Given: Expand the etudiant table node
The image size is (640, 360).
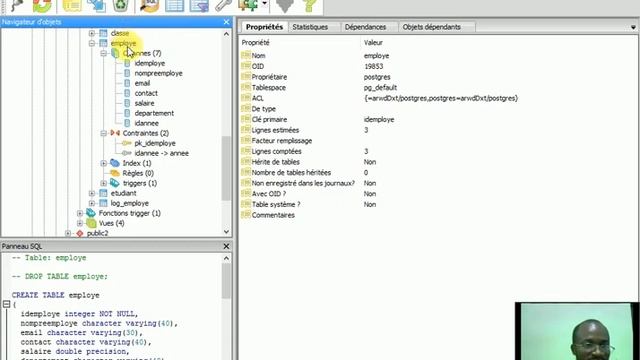Looking at the screenshot, I should pyautogui.click(x=92, y=193).
